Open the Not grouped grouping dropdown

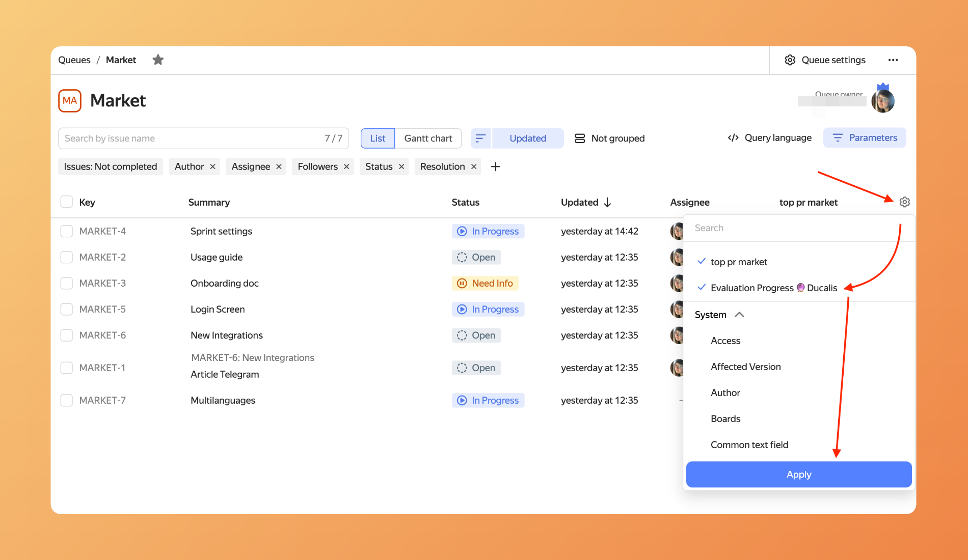click(609, 138)
